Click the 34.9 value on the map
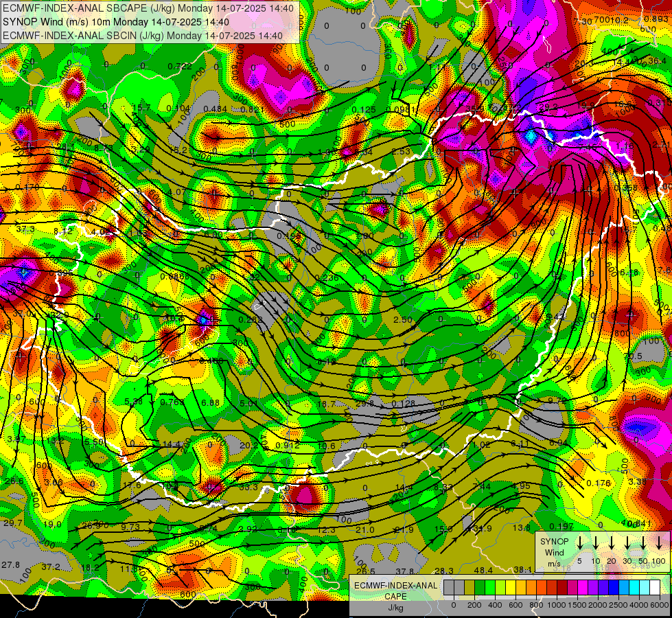 tap(483, 529)
